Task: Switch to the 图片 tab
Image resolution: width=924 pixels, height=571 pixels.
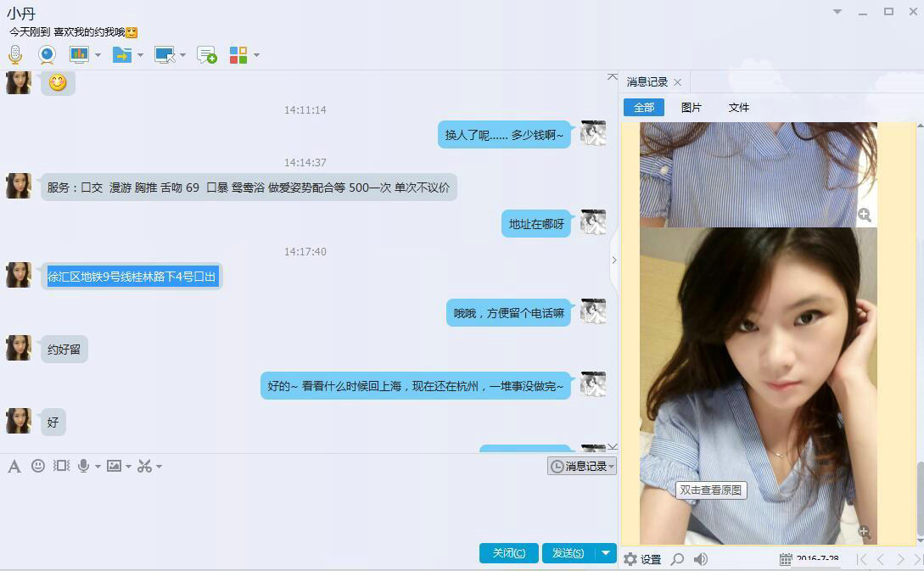Action: click(x=692, y=108)
